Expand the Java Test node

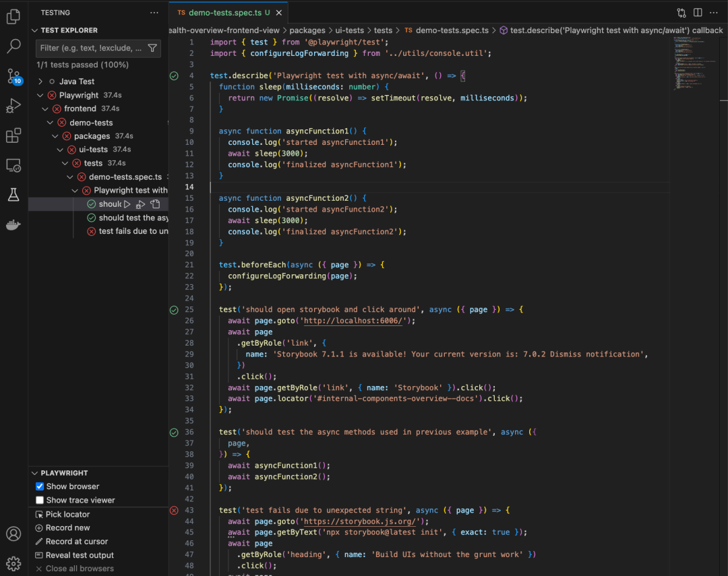[x=40, y=82]
